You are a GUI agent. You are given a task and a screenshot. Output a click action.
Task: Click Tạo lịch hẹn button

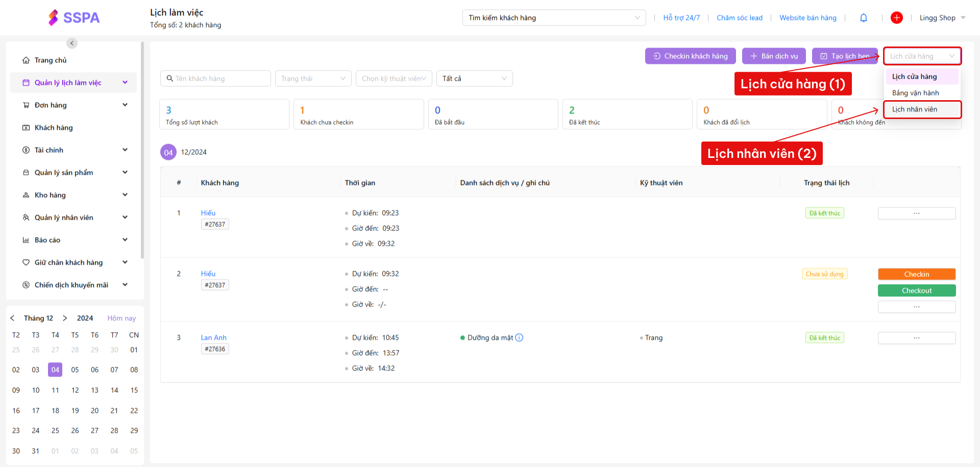click(x=845, y=56)
